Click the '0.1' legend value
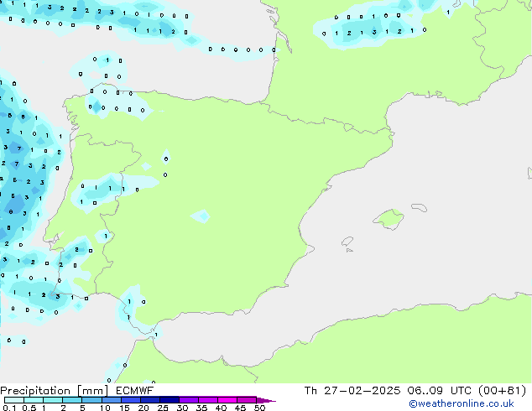Image resolution: width=532 pixels, height=411 pixels. tap(9, 408)
